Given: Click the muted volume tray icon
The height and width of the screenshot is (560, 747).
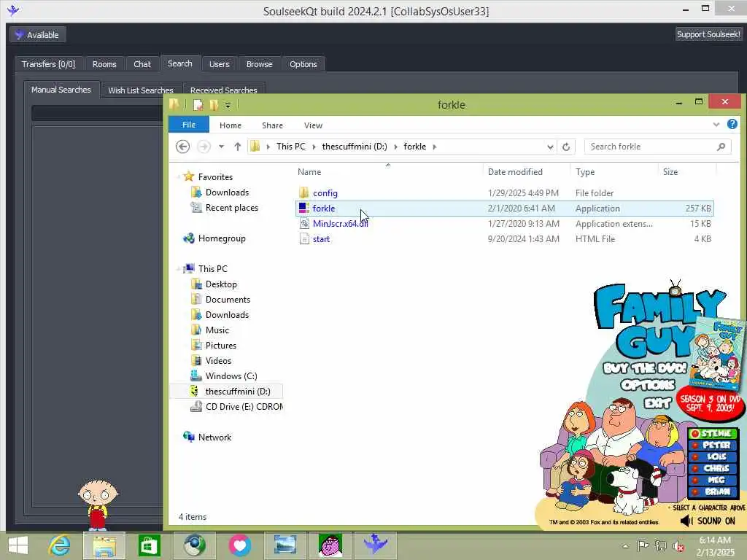Looking at the screenshot, I should pos(678,546).
